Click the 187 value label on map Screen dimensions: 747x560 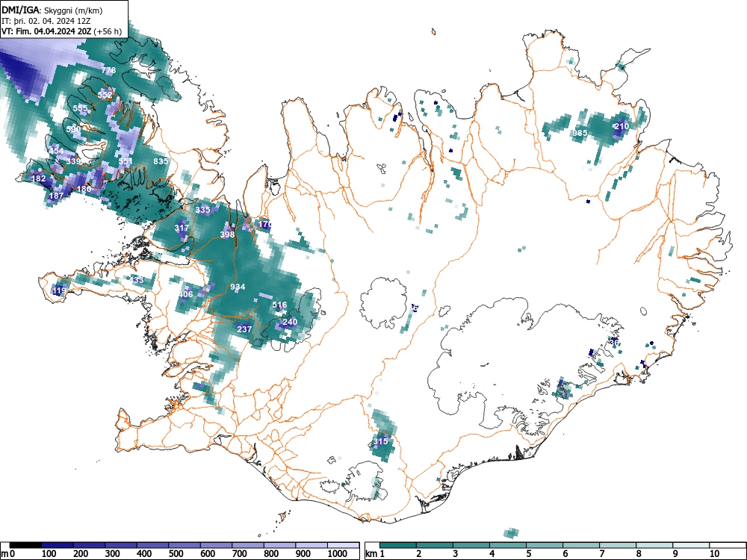pos(56,196)
